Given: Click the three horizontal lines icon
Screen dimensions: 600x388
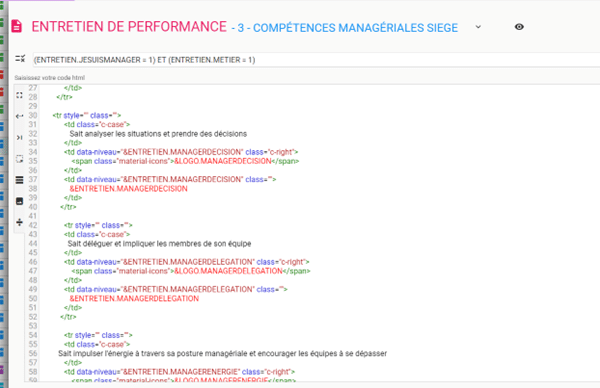Looking at the screenshot, I should [x=20, y=180].
